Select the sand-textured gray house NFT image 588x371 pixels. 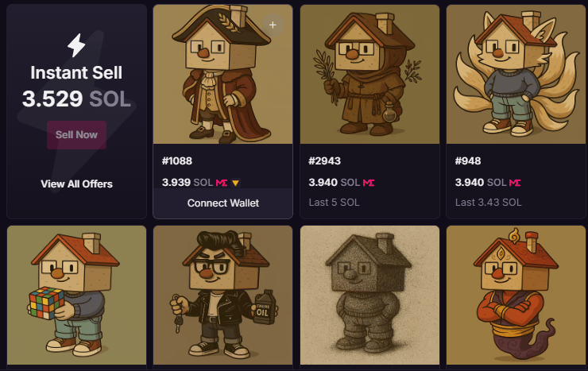369,295
